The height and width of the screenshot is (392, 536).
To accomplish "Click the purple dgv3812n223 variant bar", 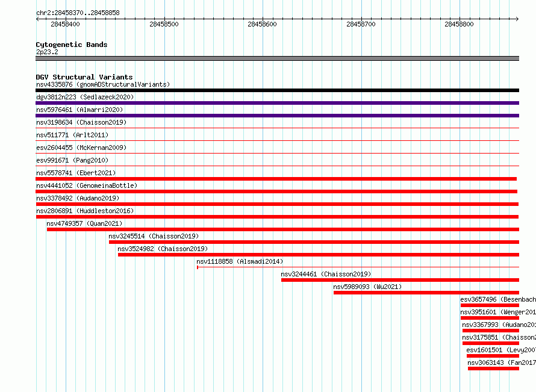I will coord(277,103).
